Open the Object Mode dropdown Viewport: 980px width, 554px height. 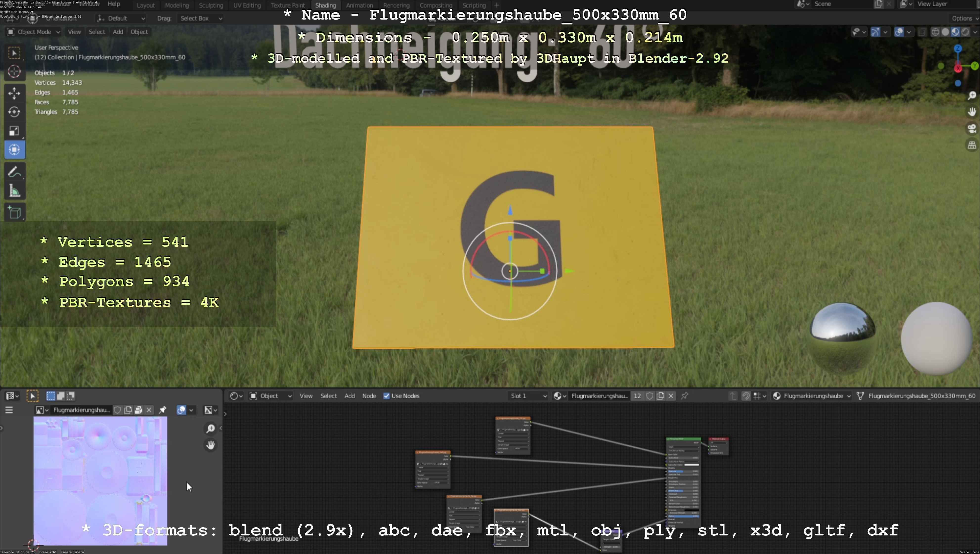(33, 32)
